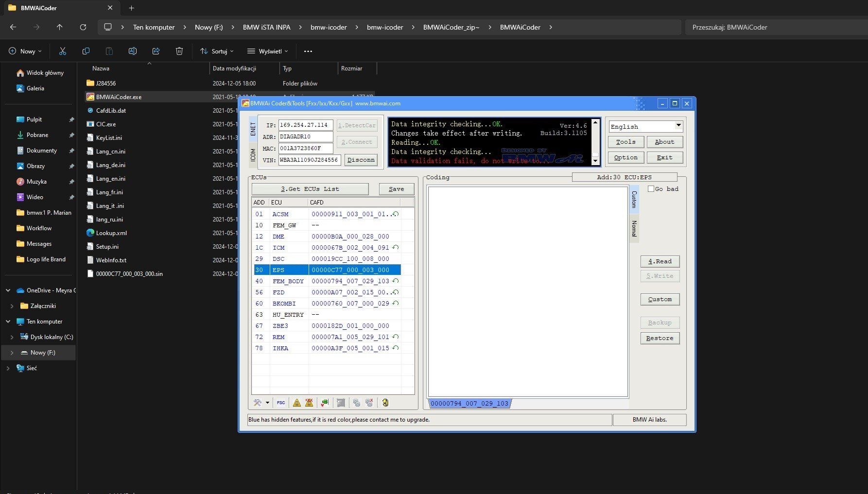Open Pulpit in the Explorer sidebar
Viewport: 868px width, 494px height.
[x=34, y=119]
